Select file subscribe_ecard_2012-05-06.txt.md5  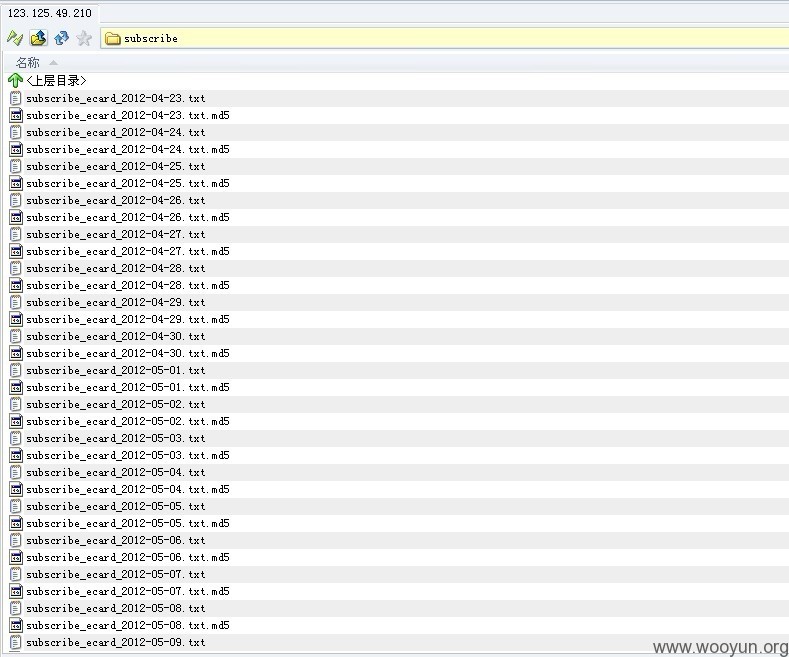[x=128, y=558]
